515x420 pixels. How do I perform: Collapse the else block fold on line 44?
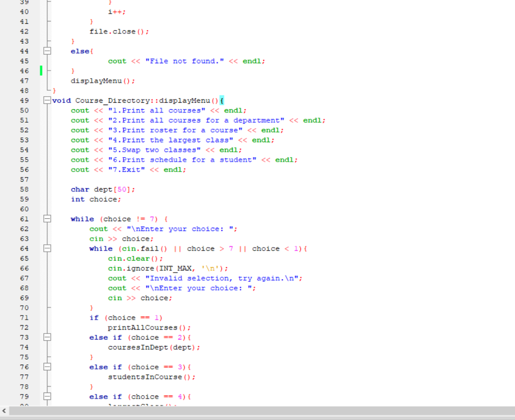click(x=47, y=51)
